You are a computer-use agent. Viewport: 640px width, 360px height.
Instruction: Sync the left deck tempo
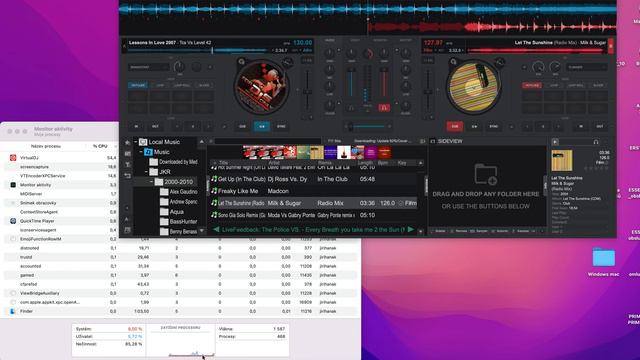(x=281, y=127)
